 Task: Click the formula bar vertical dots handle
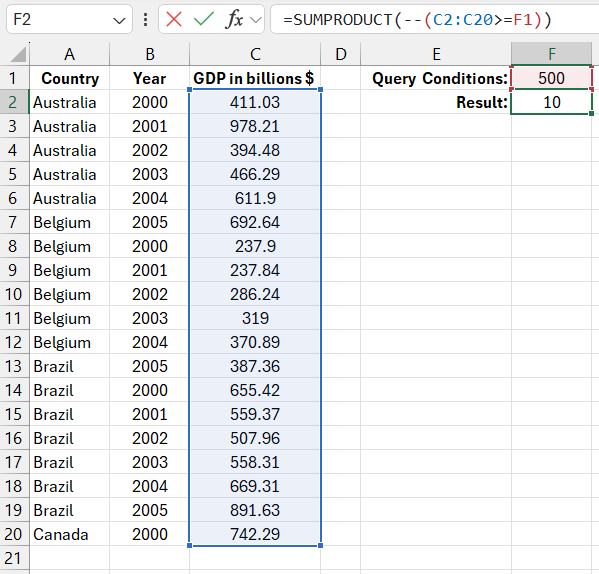pos(145,19)
